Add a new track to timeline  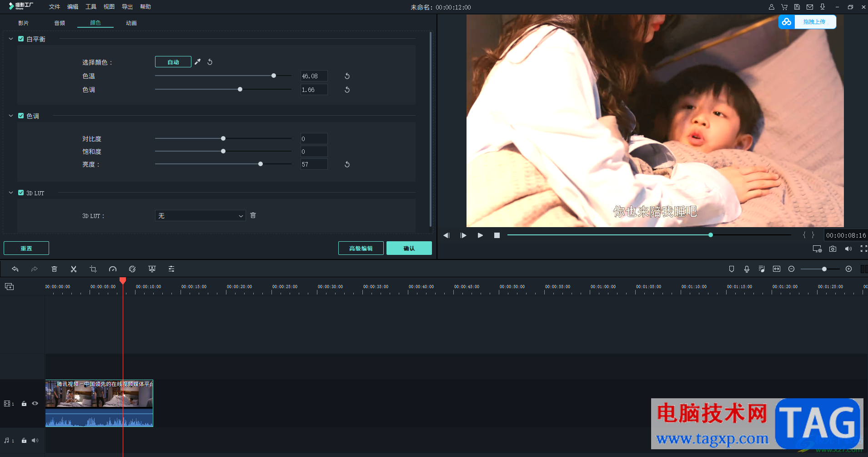click(x=9, y=286)
